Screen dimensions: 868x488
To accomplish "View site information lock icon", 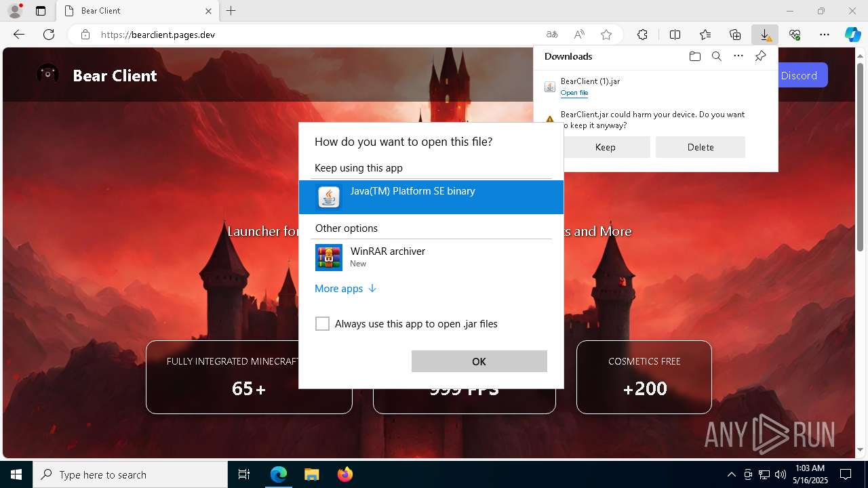I will [85, 35].
